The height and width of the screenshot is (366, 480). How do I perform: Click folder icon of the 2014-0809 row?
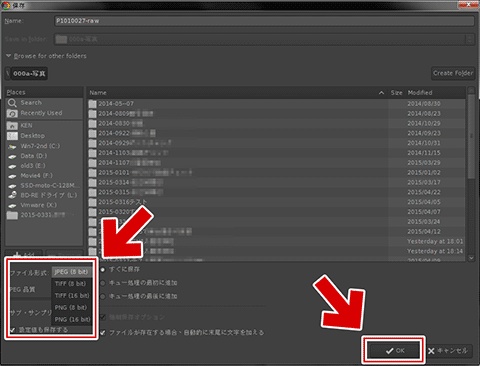(x=93, y=114)
